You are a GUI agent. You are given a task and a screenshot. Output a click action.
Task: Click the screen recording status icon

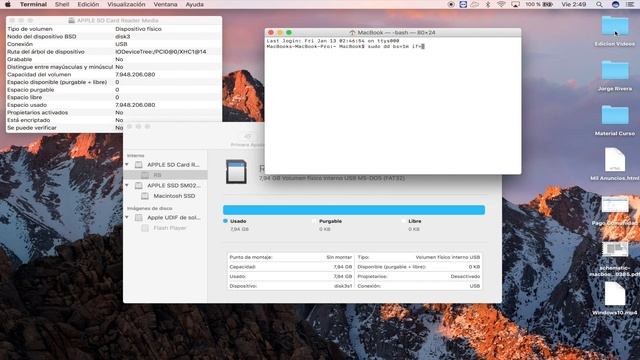pos(451,4)
